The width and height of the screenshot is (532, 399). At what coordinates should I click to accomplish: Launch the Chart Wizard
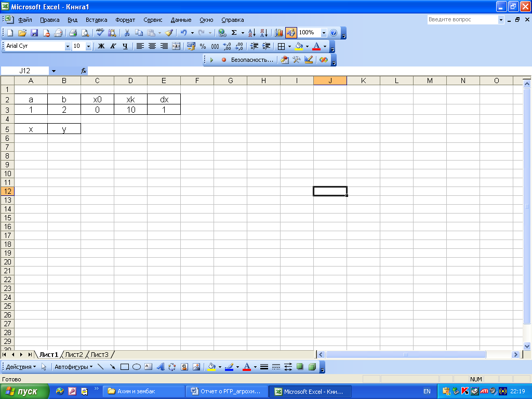[x=279, y=33]
